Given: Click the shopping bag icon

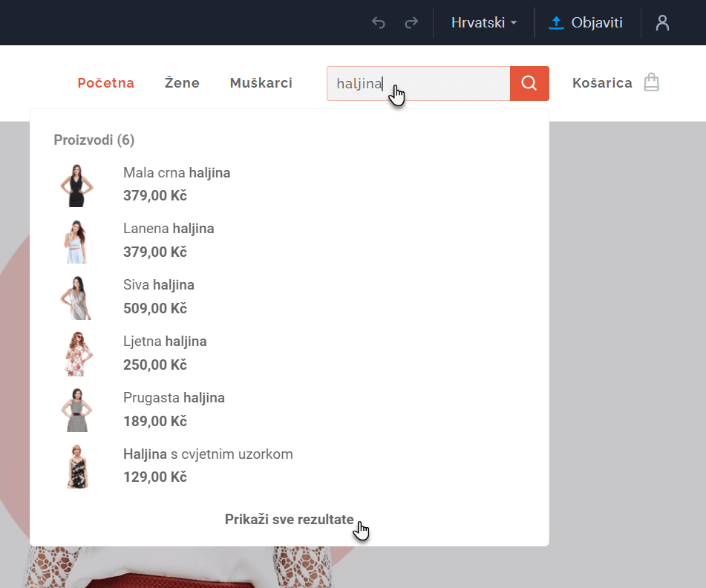Looking at the screenshot, I should tap(652, 82).
